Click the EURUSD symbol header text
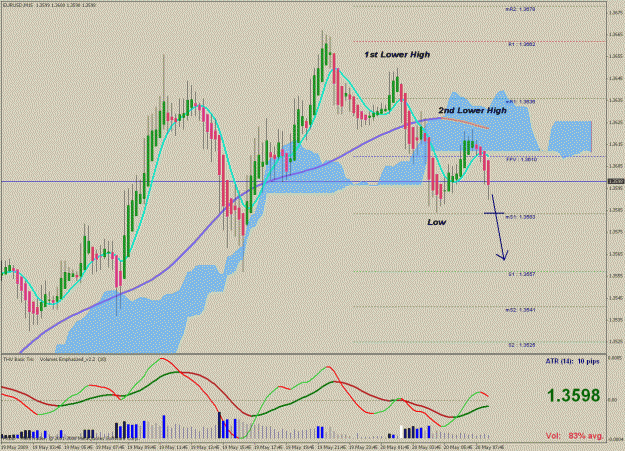Viewport: 625px width, 451px height. (49, 5)
